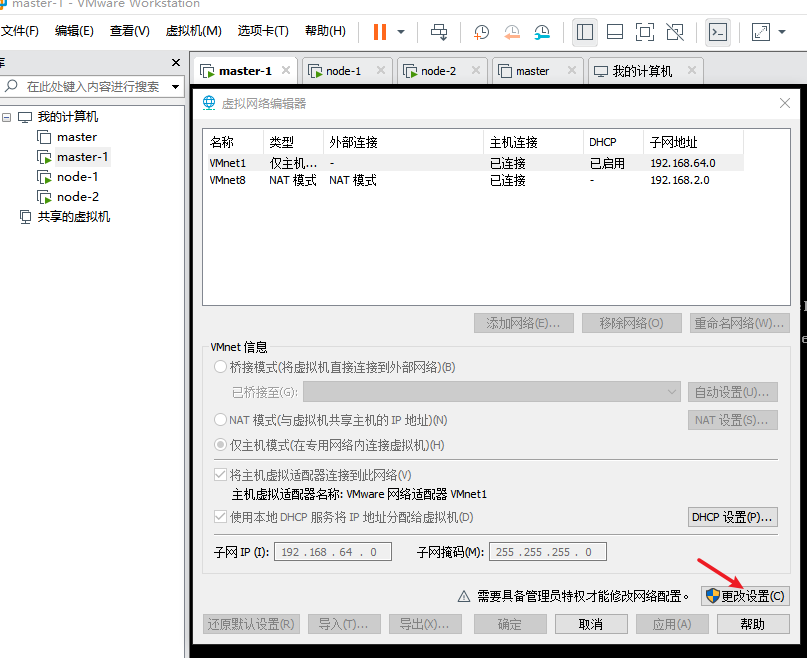The height and width of the screenshot is (658, 807).
Task: Open dropdown arrow next to stretch icon
Action: (782, 32)
